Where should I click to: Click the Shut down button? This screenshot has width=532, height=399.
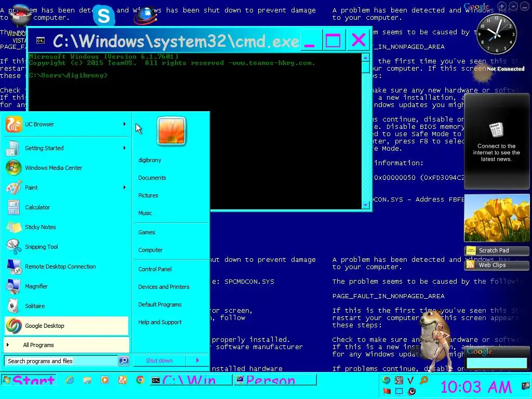pyautogui.click(x=159, y=361)
